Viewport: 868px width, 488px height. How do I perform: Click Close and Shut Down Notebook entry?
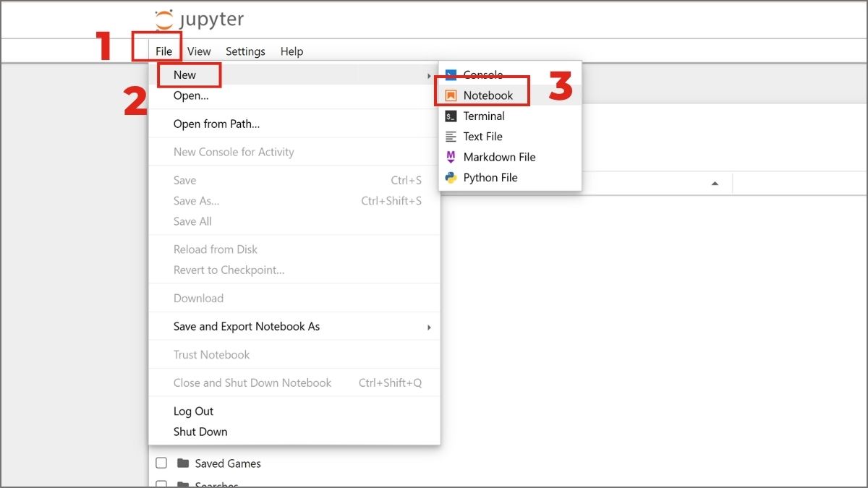pos(294,382)
